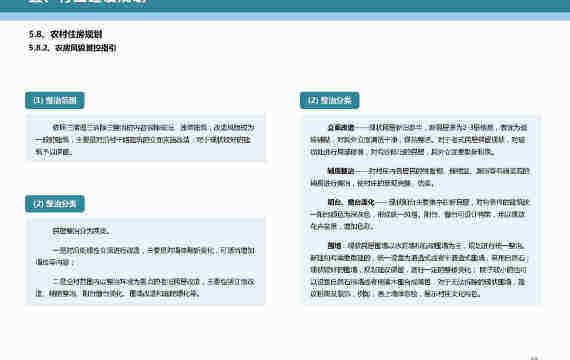Click the bold "立面改造" paragraph heading
570x360 pixels.
click(x=341, y=127)
